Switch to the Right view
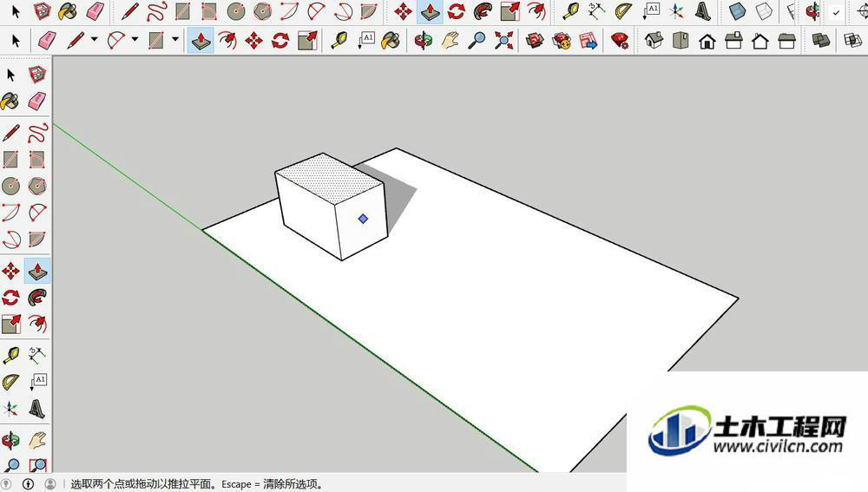 pos(733,41)
